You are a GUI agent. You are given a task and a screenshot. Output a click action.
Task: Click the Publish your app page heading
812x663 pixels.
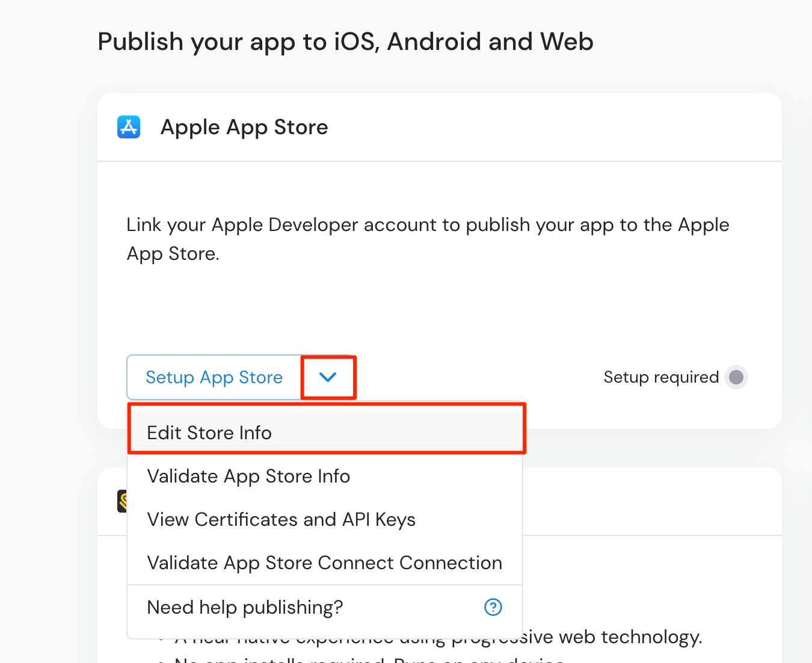[345, 42]
